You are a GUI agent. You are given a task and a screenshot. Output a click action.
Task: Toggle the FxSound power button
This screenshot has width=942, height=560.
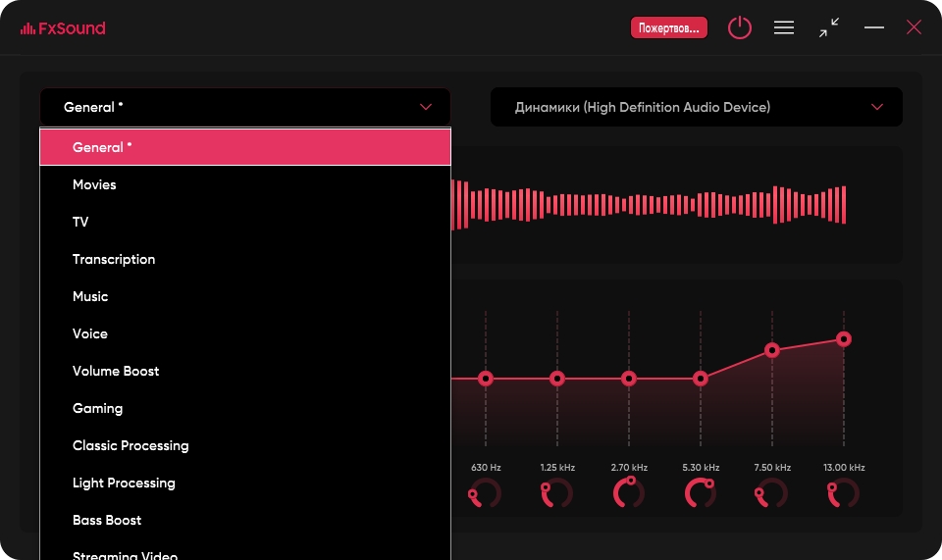[739, 27]
